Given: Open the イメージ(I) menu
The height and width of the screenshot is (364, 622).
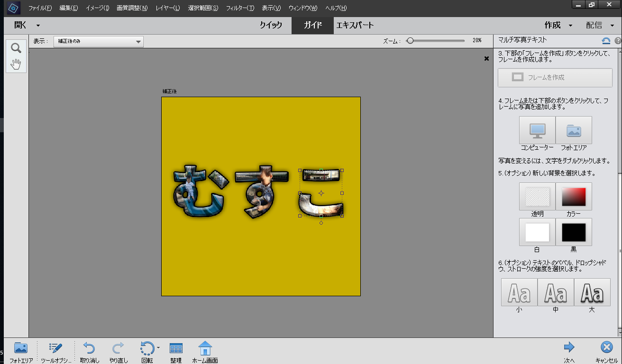Looking at the screenshot, I should click(x=97, y=8).
